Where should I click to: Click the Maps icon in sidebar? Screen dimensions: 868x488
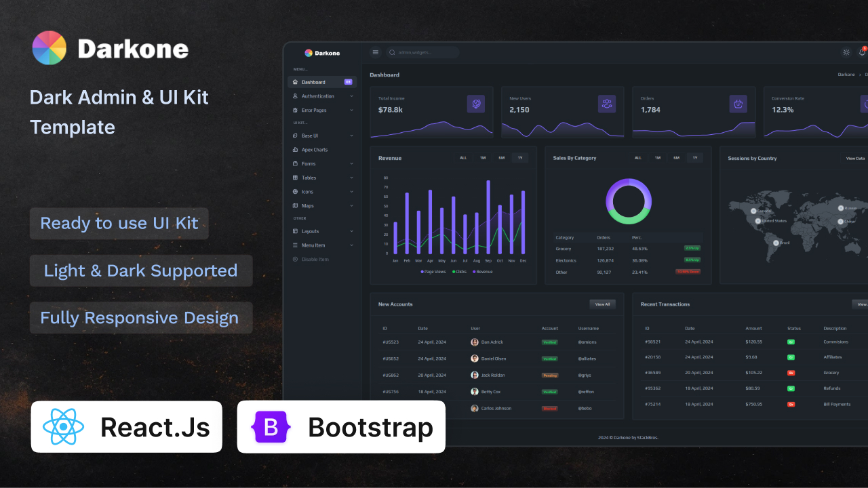[x=295, y=205]
